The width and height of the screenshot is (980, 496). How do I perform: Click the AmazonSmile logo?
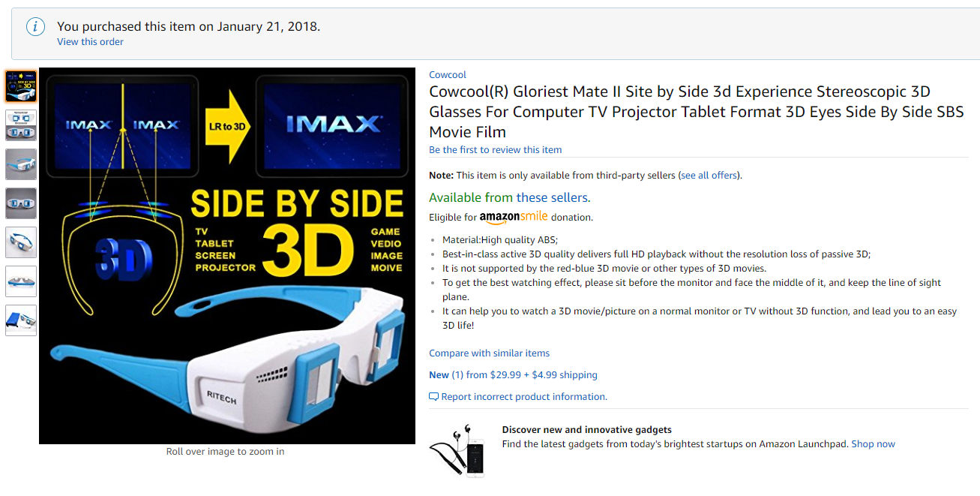pos(514,217)
